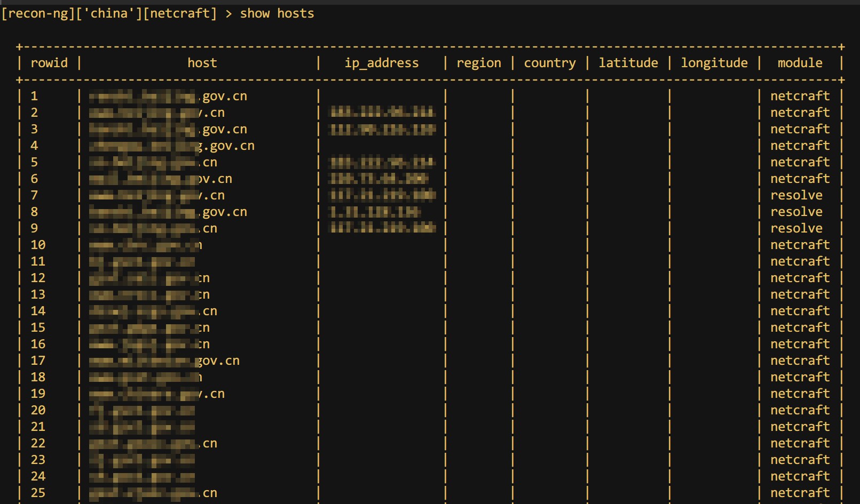Click the blurred IP address in row 8
This screenshot has height=504, width=860.
[x=375, y=212]
